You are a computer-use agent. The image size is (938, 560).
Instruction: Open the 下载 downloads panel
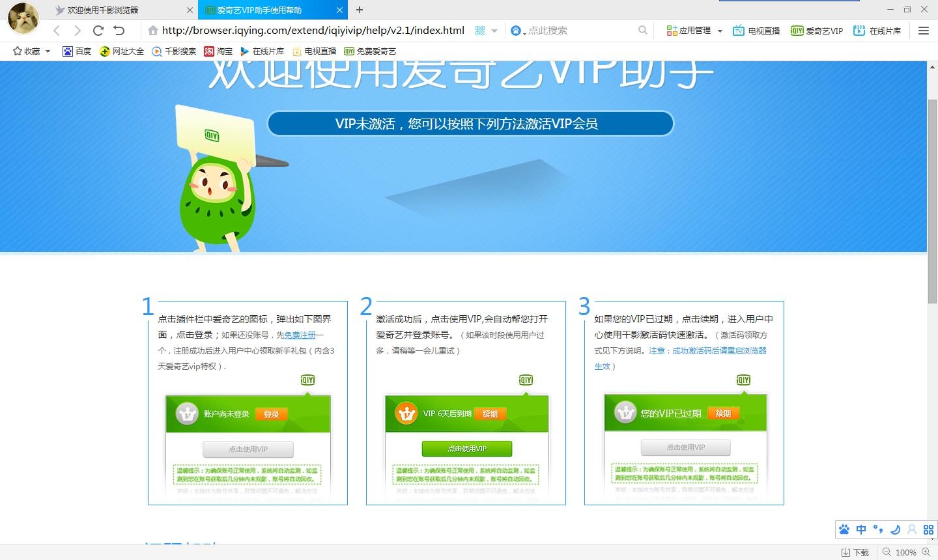(x=855, y=552)
